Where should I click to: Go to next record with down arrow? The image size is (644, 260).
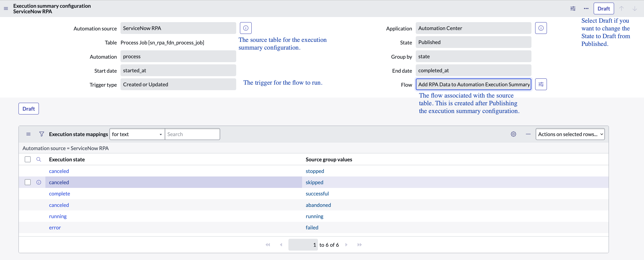[635, 8]
